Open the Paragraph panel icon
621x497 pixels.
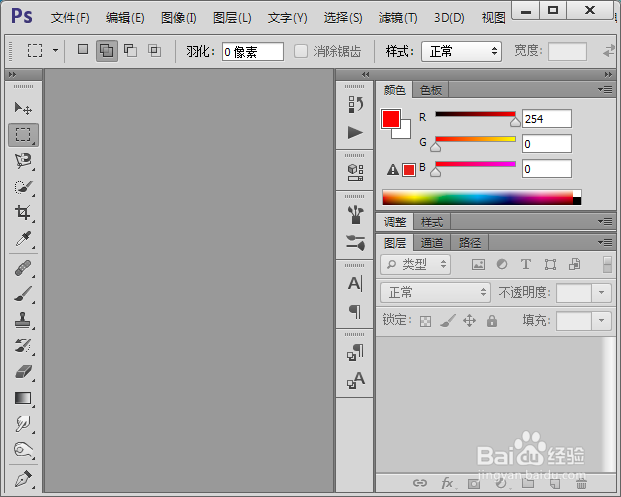tap(355, 312)
